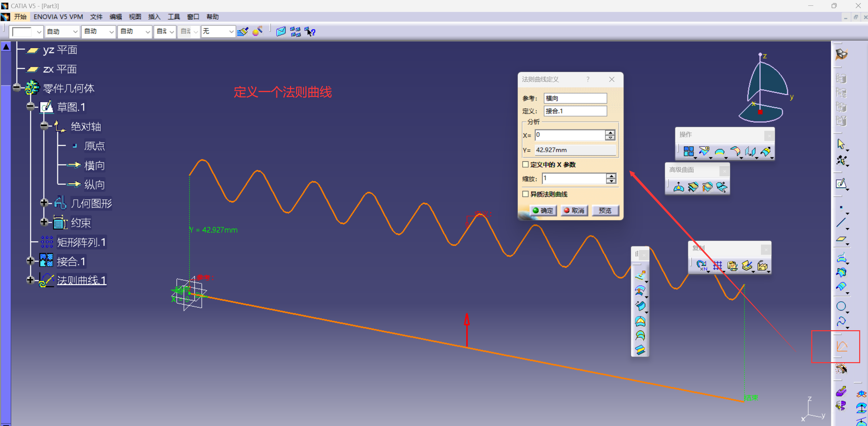Click the circle tool in right toolbar

(x=841, y=306)
